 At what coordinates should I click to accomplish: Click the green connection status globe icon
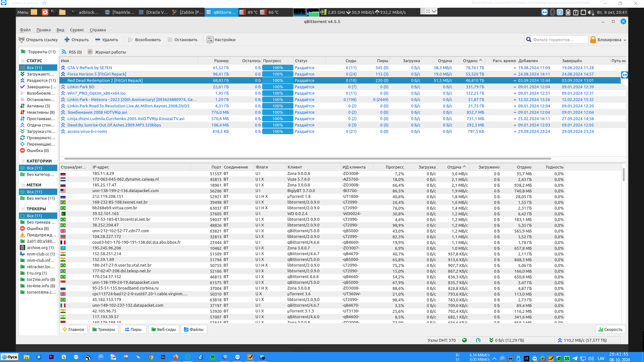[465, 340]
